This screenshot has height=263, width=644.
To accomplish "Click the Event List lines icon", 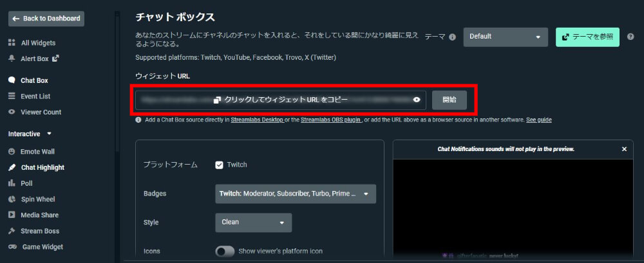I will pos(12,96).
